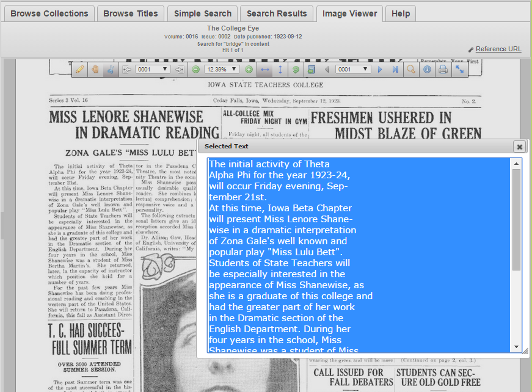
Task: Click the line 'popular play "Miss Lulu Bett".'
Action: point(275,252)
